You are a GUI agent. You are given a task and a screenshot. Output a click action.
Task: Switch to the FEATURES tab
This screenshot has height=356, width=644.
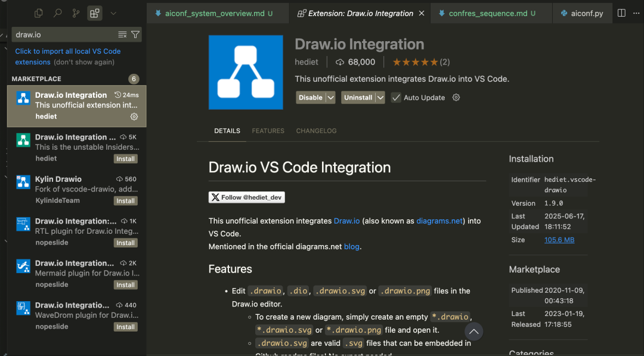tap(268, 131)
